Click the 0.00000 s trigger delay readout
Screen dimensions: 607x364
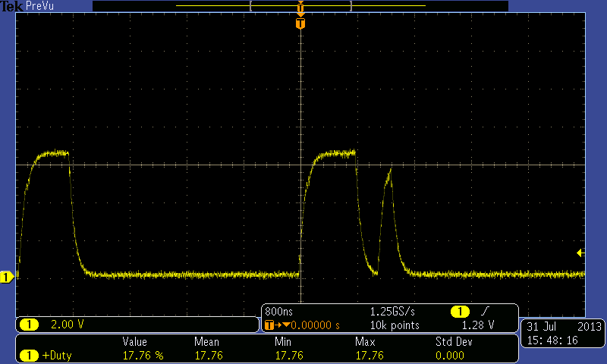315,325
